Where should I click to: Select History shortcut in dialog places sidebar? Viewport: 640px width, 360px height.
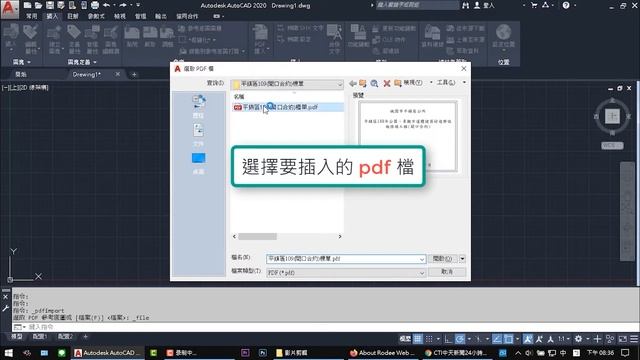coord(198,107)
